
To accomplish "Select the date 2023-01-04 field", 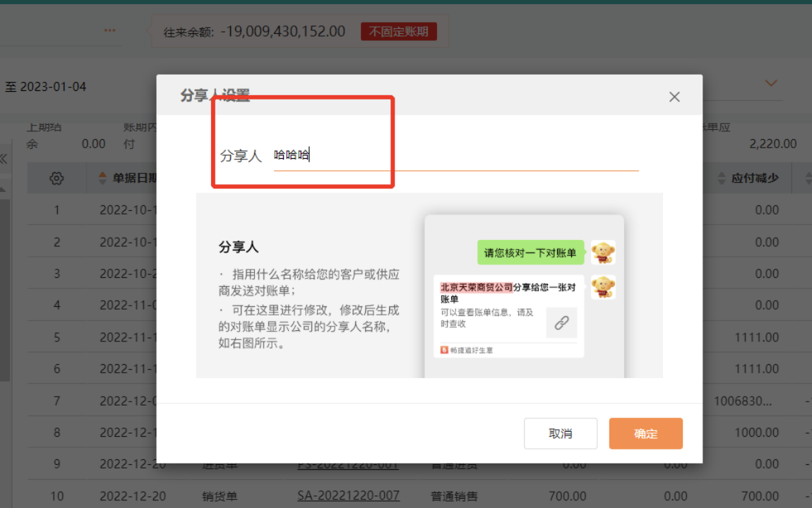I will click(x=53, y=86).
